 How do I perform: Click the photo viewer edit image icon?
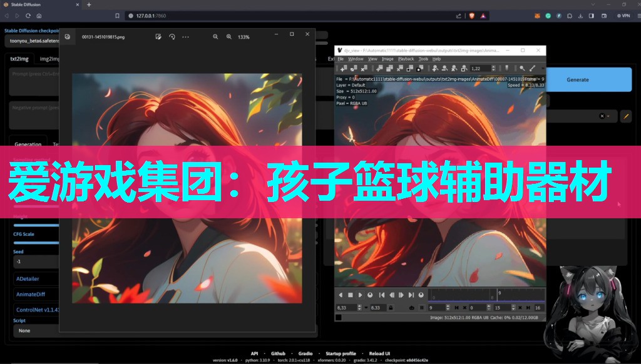pyautogui.click(x=158, y=37)
